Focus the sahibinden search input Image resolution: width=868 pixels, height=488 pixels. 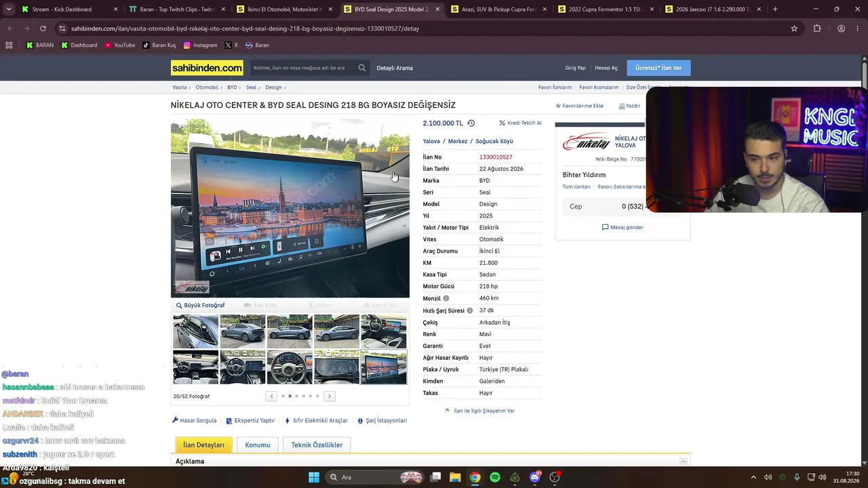[x=302, y=68]
